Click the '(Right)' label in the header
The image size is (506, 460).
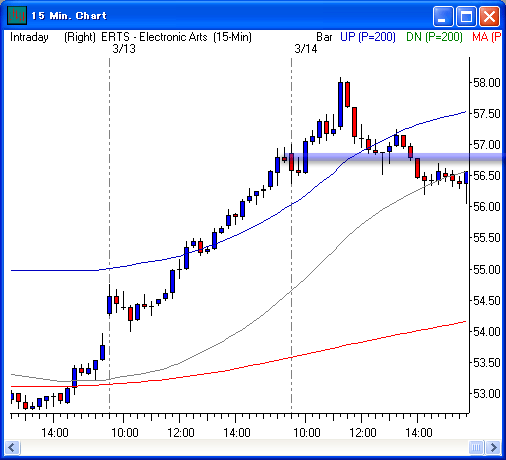(80, 37)
